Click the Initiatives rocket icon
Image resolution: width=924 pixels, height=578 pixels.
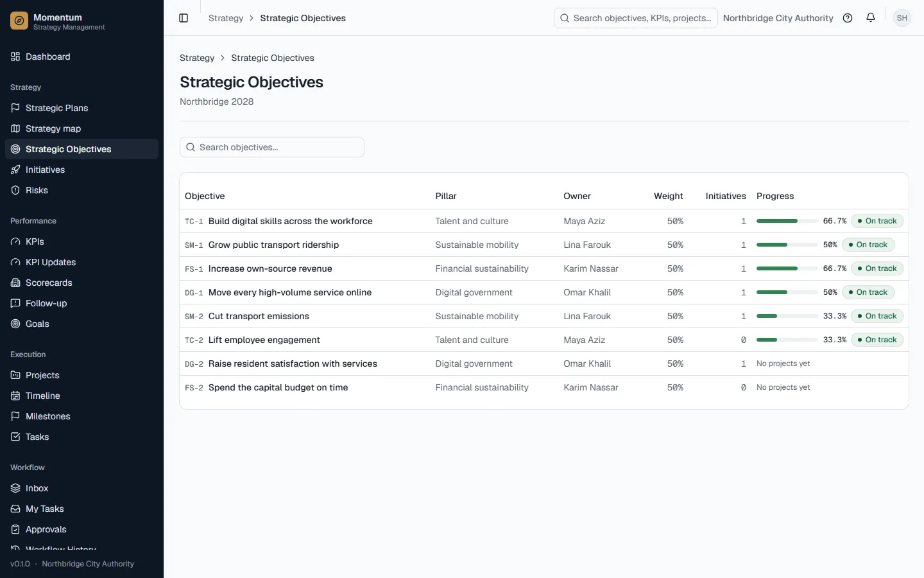coord(15,170)
